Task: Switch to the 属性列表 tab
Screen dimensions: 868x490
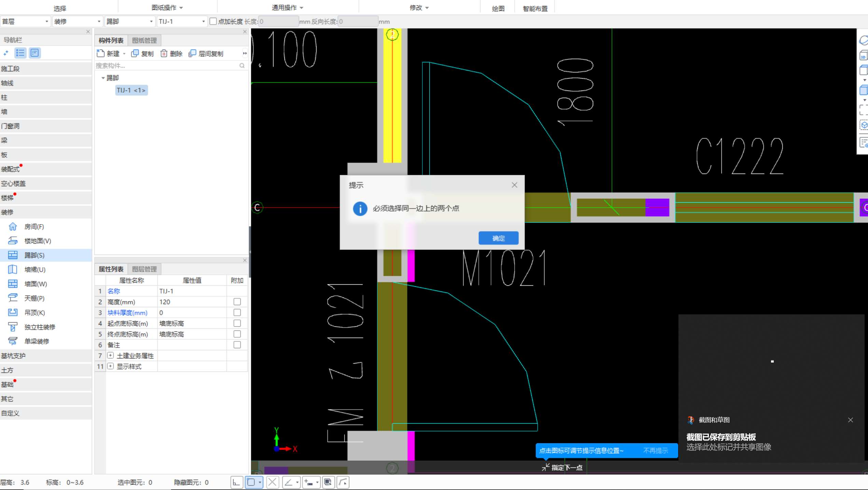Action: [x=111, y=269]
